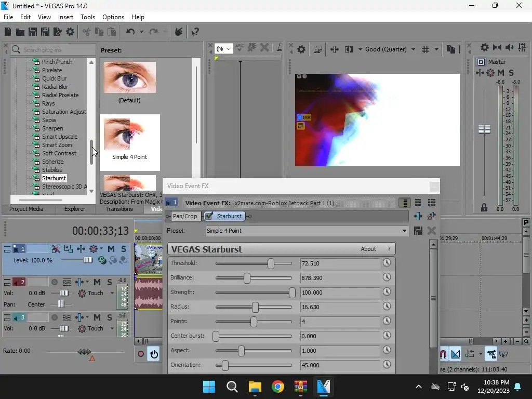Screen dimensions: 532x399
Task: Click About in VEGAS Starburst header
Action: tap(368, 249)
